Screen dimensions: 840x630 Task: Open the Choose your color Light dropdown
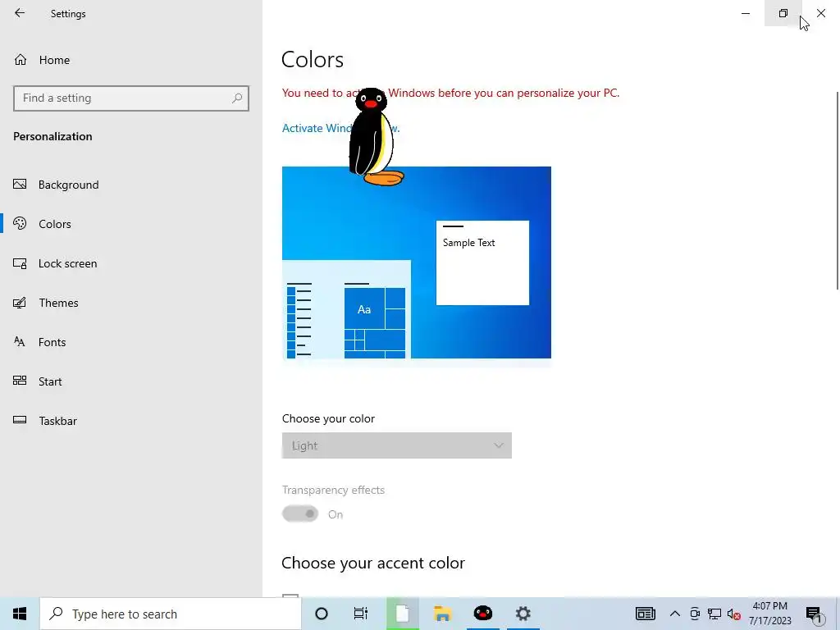396,445
